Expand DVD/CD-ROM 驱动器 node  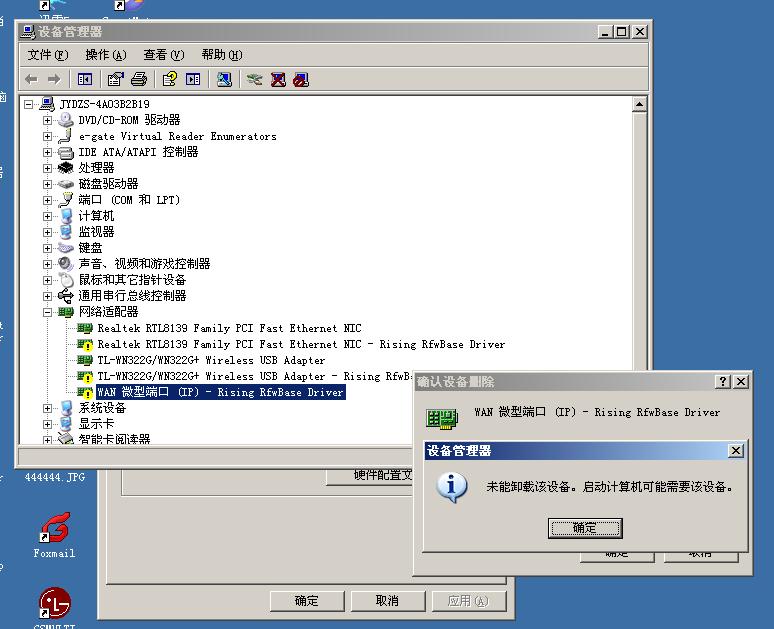coord(47,120)
